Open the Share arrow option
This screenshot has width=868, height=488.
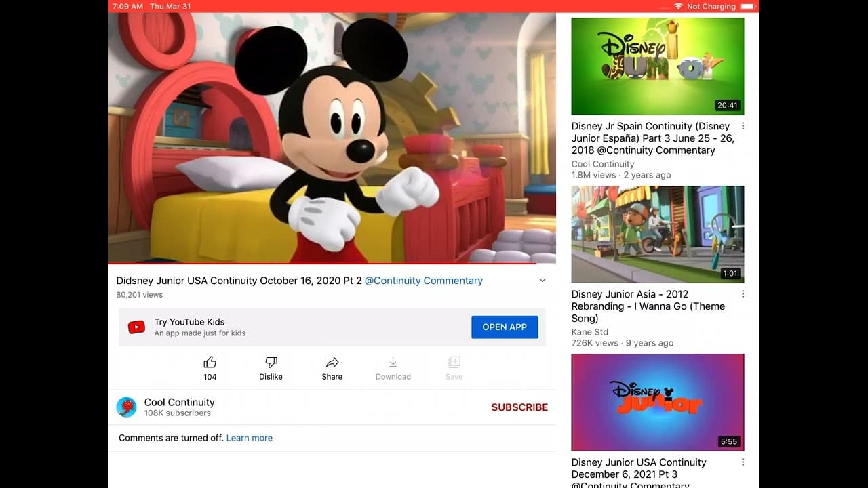point(332,363)
